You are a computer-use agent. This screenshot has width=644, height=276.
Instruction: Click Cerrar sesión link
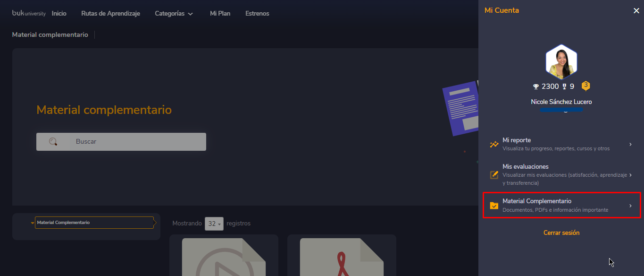pos(561,233)
